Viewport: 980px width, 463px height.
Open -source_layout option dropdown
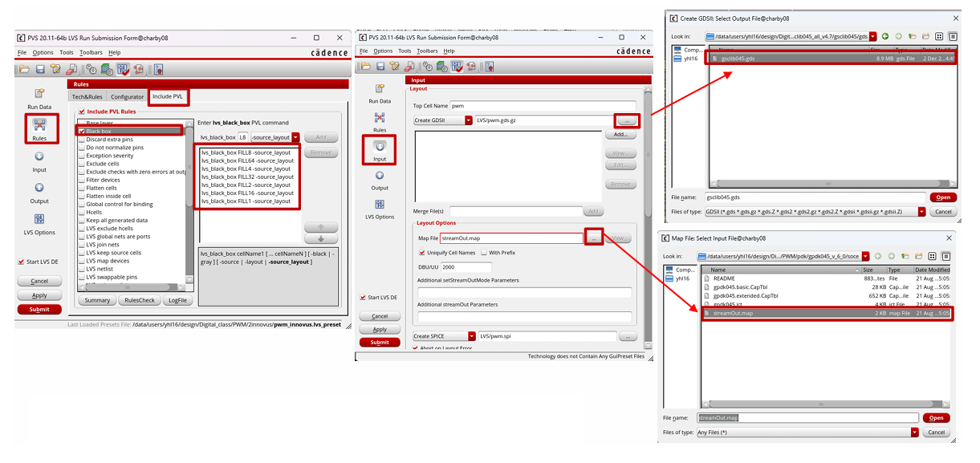pyautogui.click(x=296, y=137)
